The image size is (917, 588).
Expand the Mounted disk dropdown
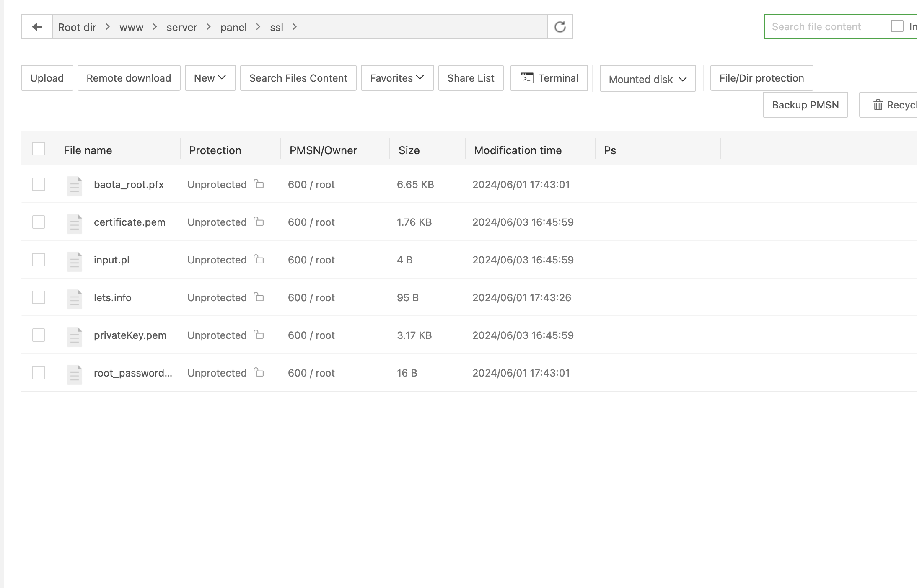tap(648, 79)
